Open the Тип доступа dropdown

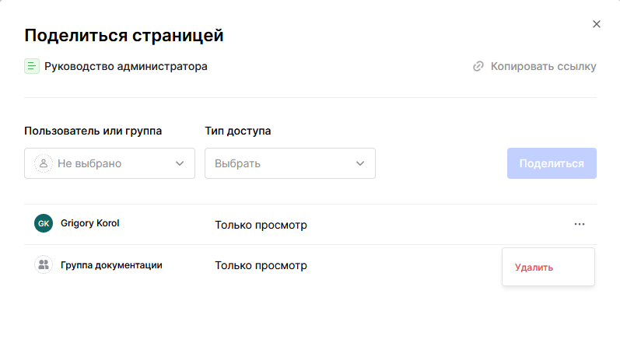289,163
